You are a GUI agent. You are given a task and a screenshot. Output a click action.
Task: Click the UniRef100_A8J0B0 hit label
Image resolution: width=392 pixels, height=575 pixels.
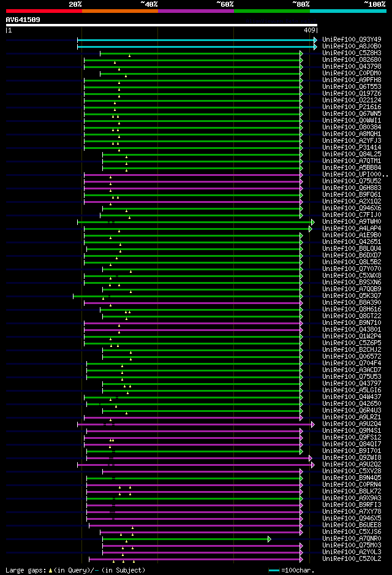[352, 46]
